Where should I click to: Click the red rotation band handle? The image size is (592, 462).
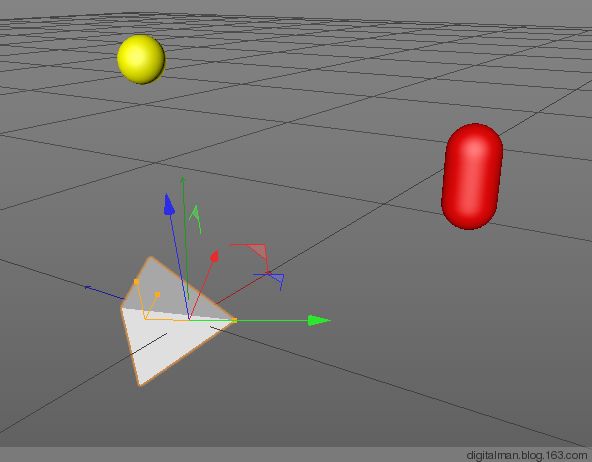coord(257,252)
